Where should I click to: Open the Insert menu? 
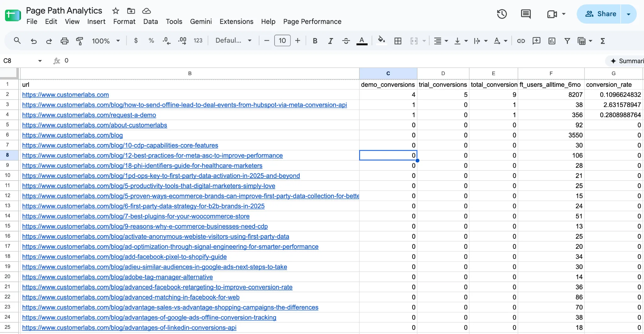96,21
